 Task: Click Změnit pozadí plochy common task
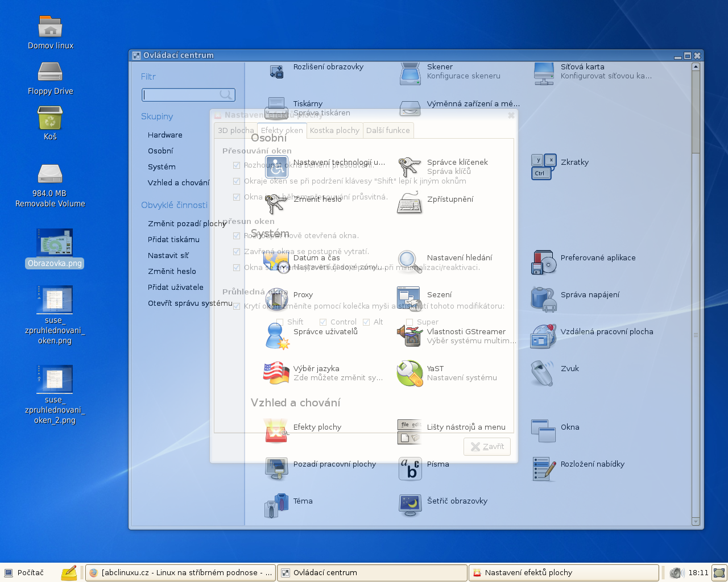pos(187,224)
